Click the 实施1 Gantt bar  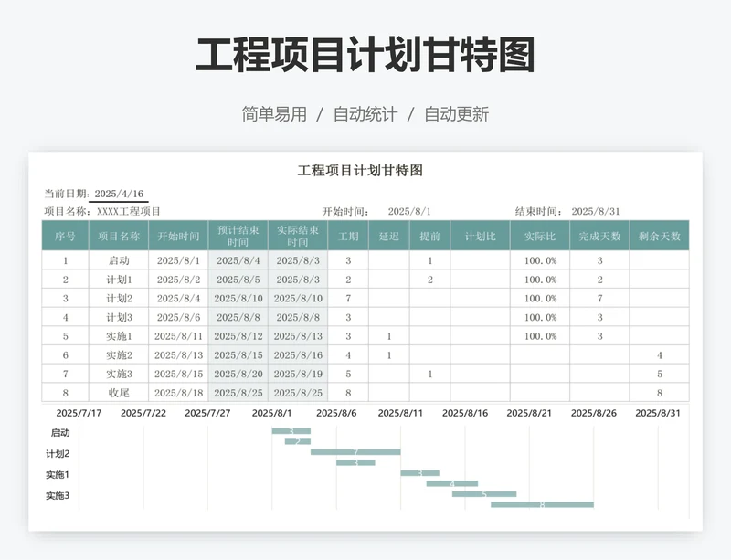tap(420, 473)
